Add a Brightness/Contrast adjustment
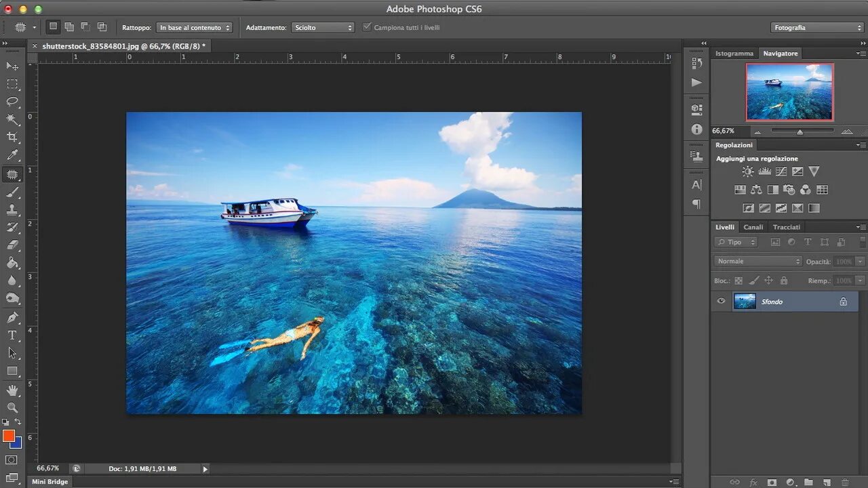The height and width of the screenshot is (488, 868). click(748, 172)
